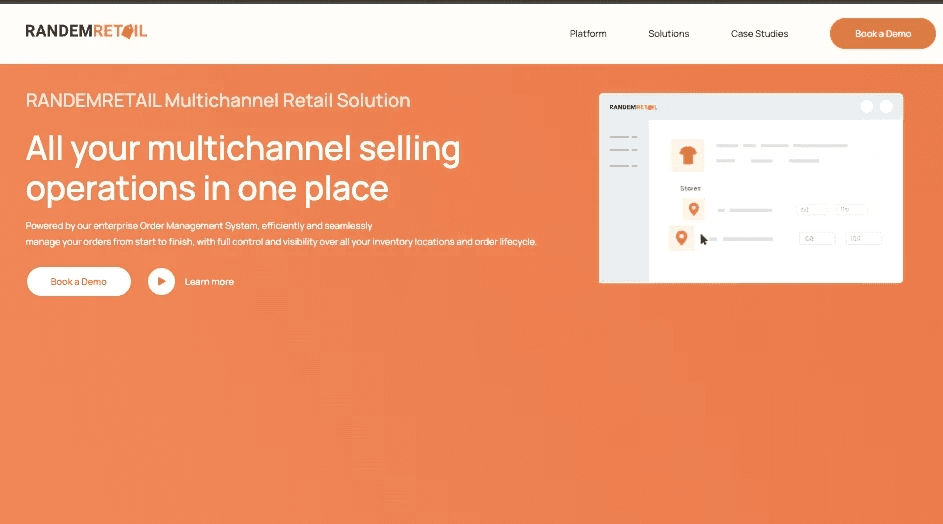
Task: Click the small RANDEMRETAIL logo inside mockup
Action: (x=633, y=107)
